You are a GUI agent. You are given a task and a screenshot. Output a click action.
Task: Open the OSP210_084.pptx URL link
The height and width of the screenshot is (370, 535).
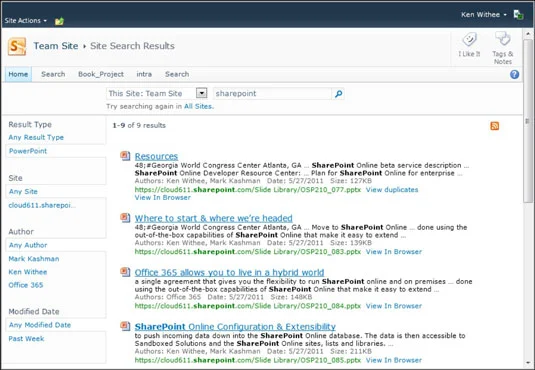pos(248,306)
